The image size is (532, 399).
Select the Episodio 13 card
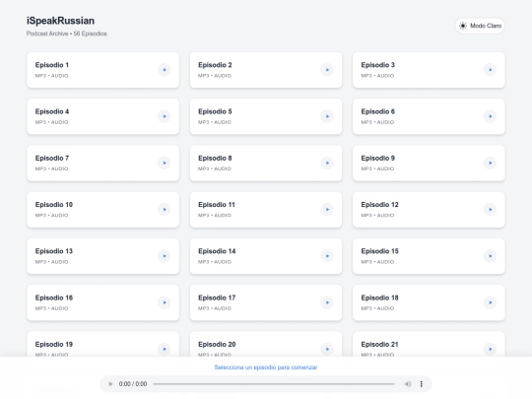(x=102, y=256)
